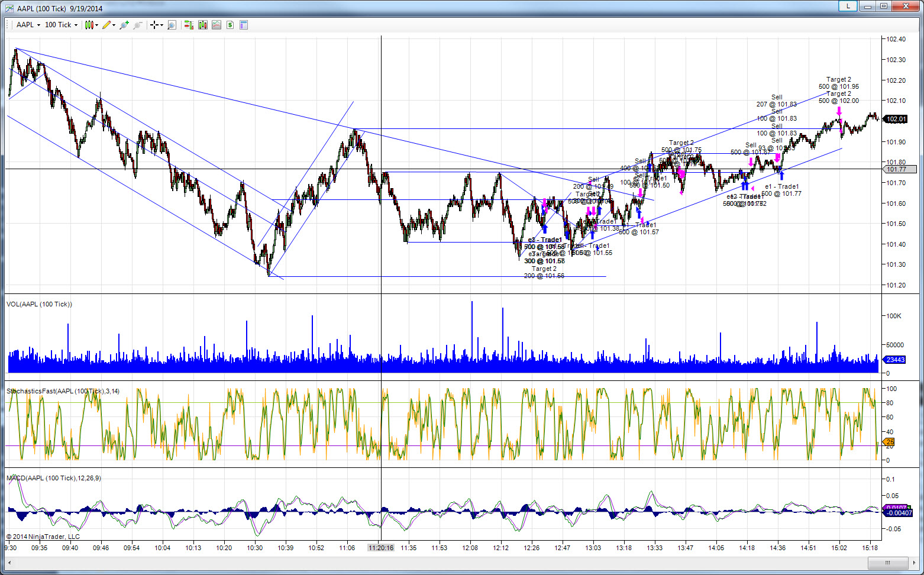The height and width of the screenshot is (575, 924).
Task: Click the L link button in title bar
Action: (x=848, y=6)
